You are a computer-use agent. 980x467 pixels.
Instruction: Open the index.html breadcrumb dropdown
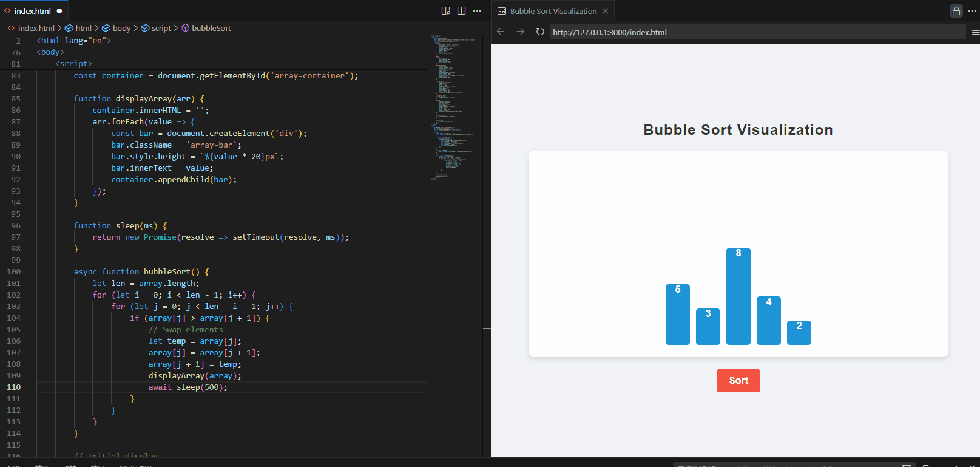coord(31,28)
